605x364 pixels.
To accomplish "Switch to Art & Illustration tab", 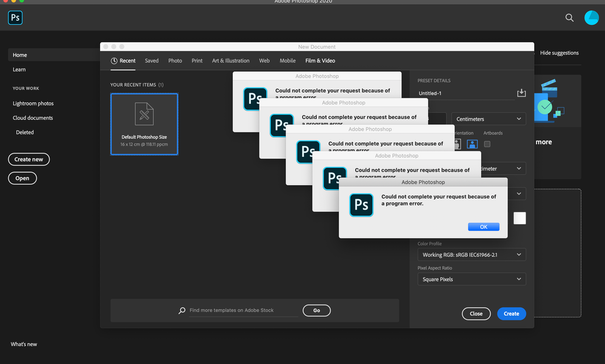I will (231, 61).
